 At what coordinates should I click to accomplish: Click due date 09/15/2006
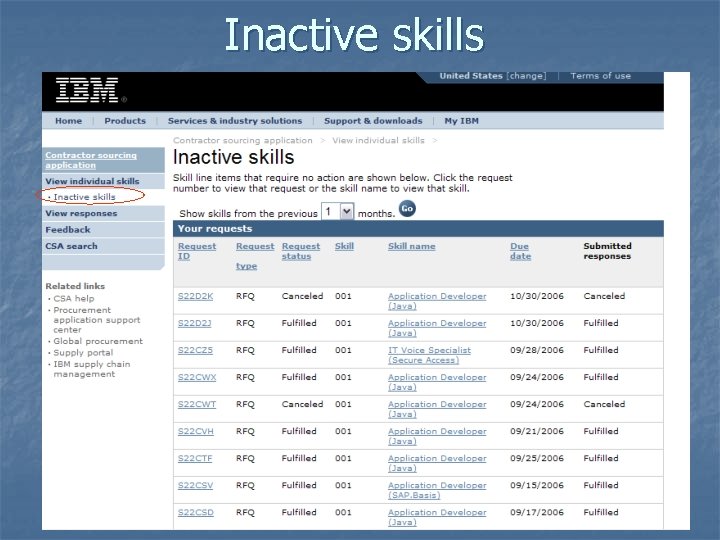click(x=537, y=486)
